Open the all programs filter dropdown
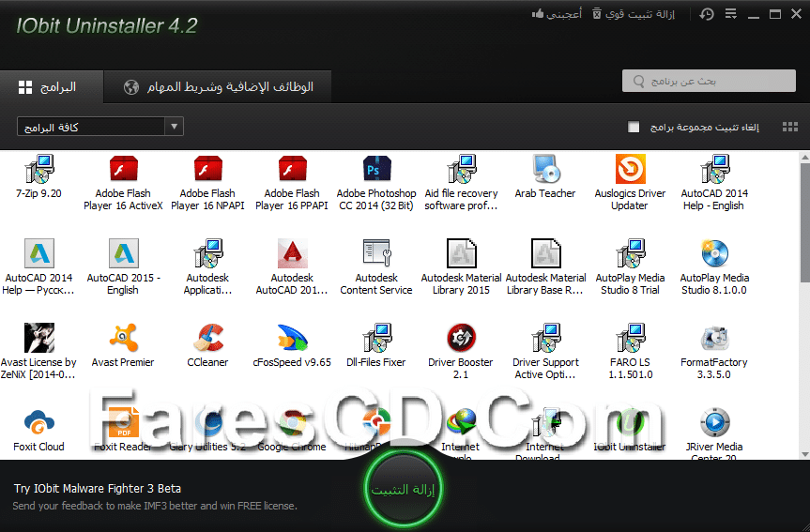The width and height of the screenshot is (810, 532). [100, 127]
